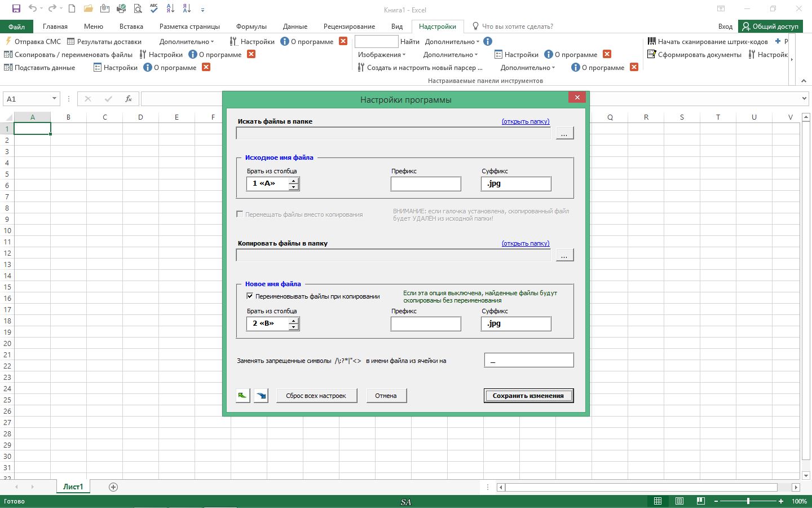Browse search folder with ... button

click(x=564, y=133)
